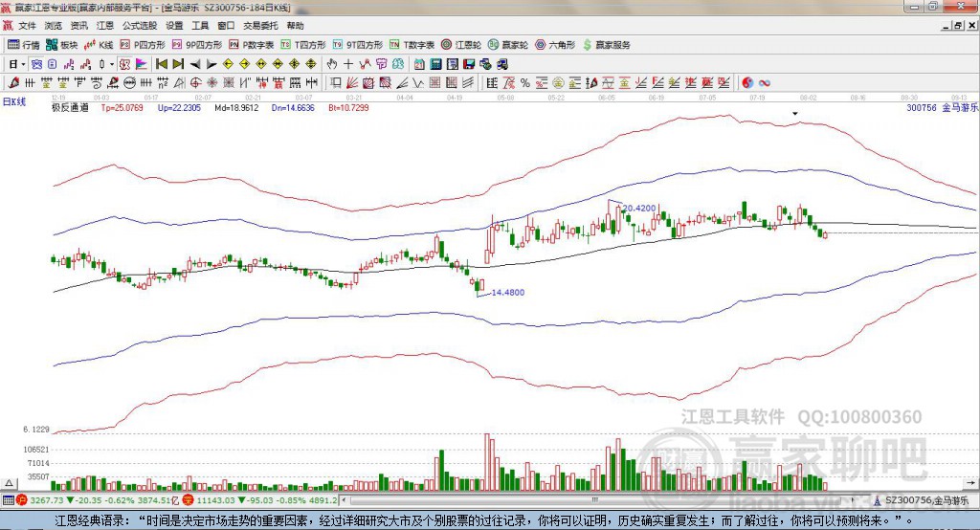Open the 交易委托 menu
Screen dimensions: 980x530
[x=260, y=26]
